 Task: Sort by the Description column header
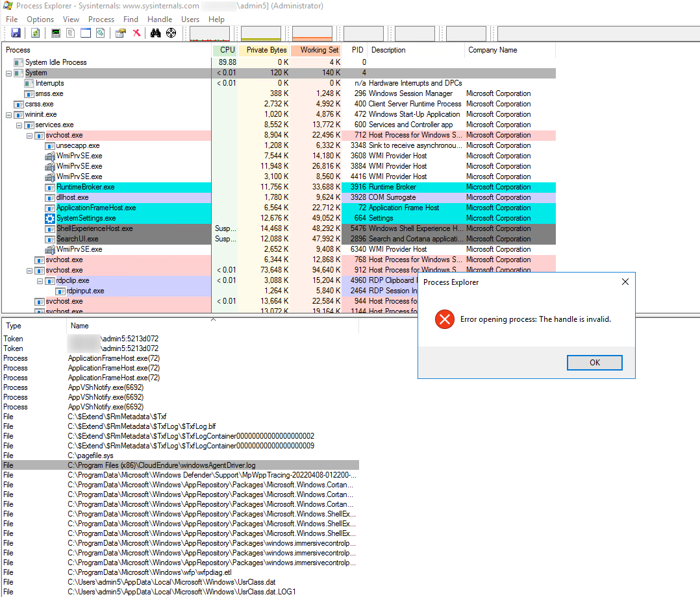point(416,50)
